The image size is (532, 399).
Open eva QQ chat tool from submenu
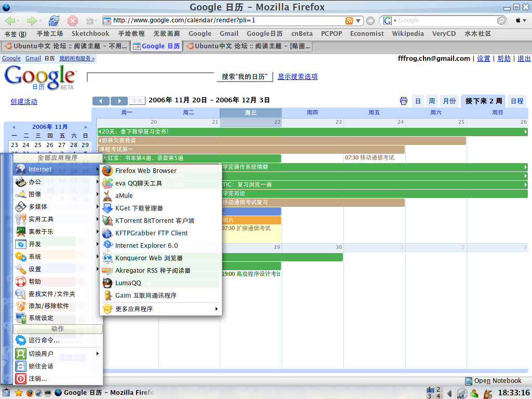(x=161, y=183)
